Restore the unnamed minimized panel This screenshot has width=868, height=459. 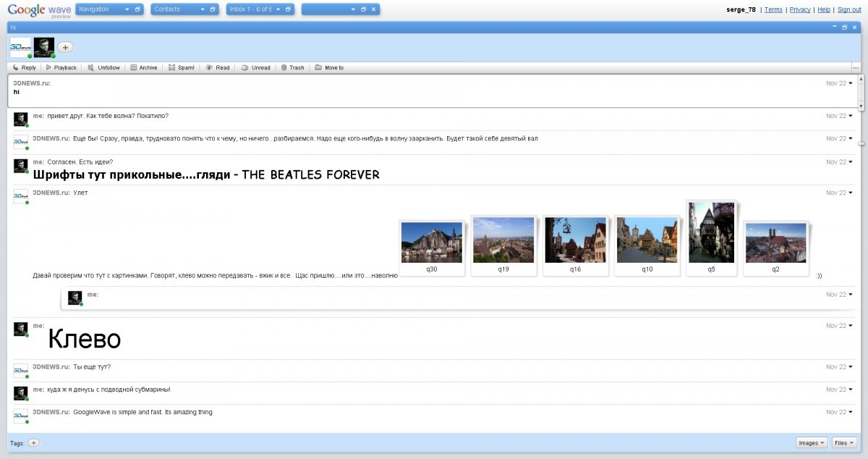pyautogui.click(x=363, y=9)
